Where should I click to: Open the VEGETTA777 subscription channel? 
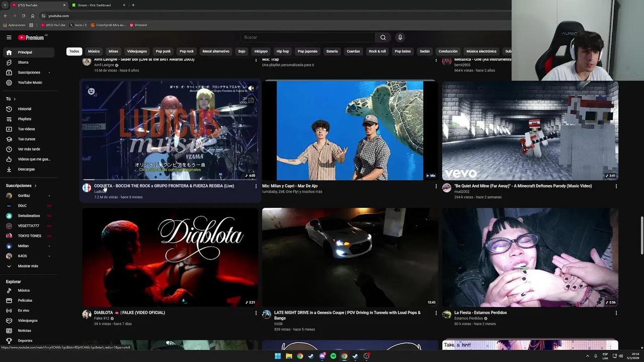tap(29, 226)
